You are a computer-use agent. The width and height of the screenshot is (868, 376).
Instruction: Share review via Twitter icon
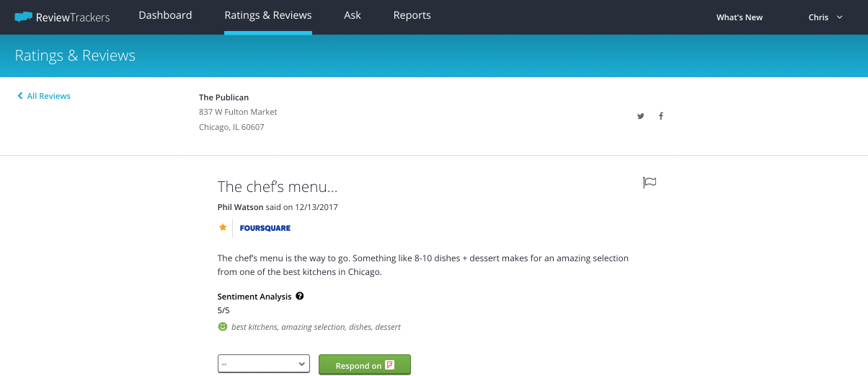[x=640, y=116]
